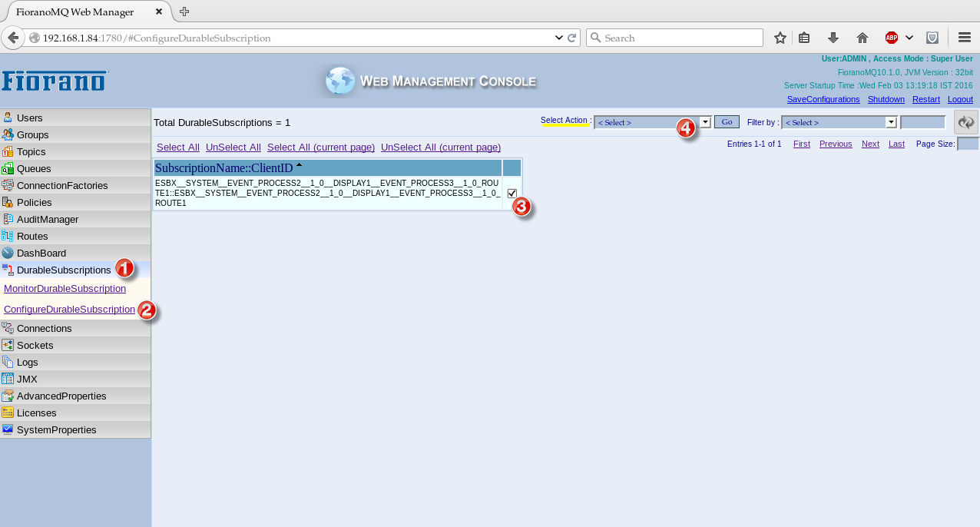Click the Logs icon in sidebar
Viewport: 980px width, 527px height.
pos(8,362)
